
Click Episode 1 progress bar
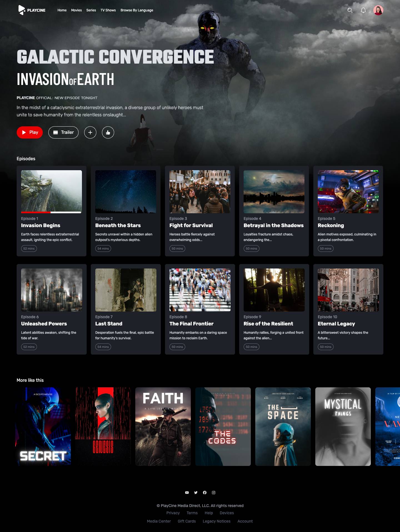click(x=51, y=212)
